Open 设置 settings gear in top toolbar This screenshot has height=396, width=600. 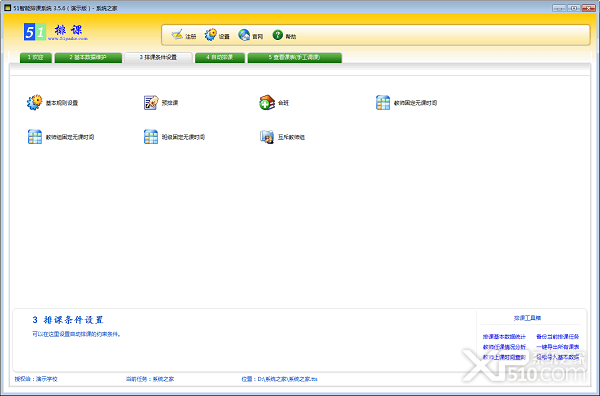click(x=210, y=35)
